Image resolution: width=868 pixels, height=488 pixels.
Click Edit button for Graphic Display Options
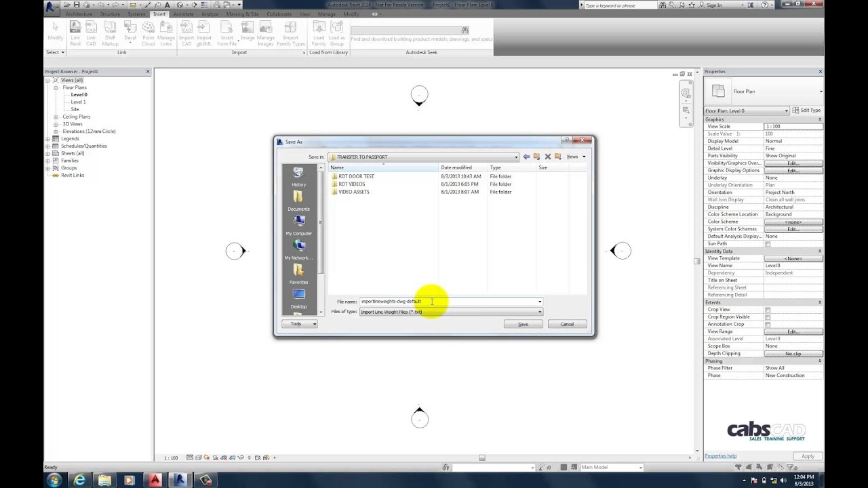tap(793, 171)
